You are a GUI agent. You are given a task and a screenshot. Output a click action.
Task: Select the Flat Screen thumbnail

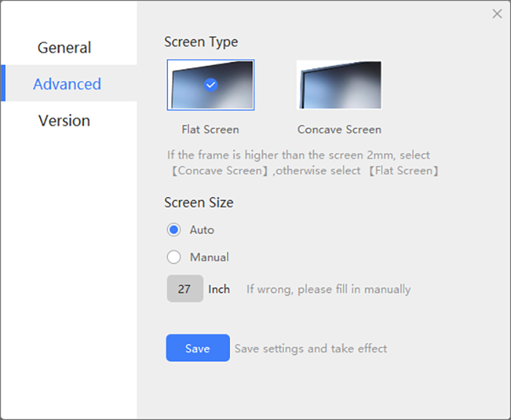click(210, 85)
